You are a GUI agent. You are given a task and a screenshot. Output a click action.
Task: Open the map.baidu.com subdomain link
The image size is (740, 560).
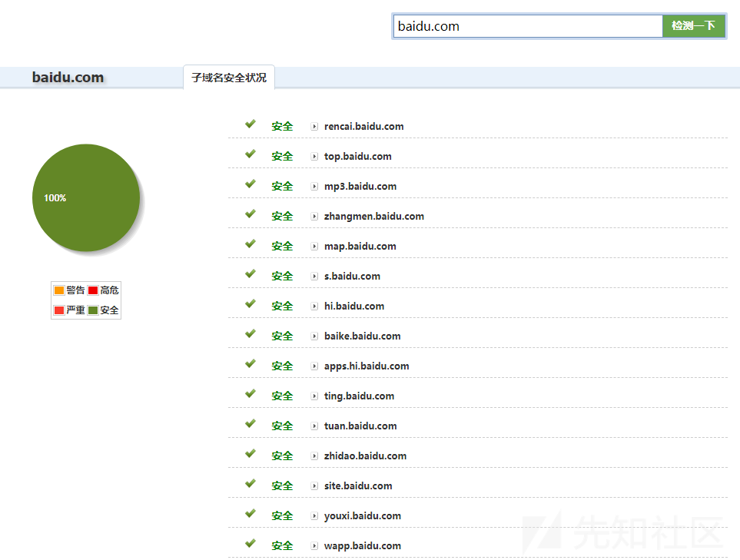tap(360, 247)
